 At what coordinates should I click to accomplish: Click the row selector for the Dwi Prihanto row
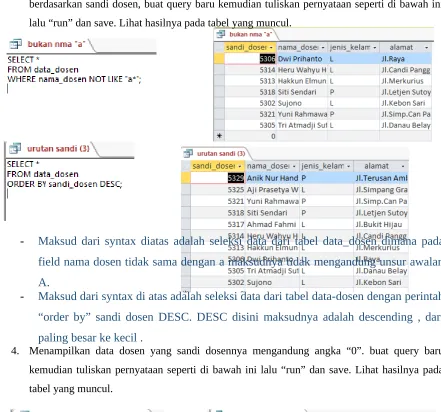tap(219, 59)
